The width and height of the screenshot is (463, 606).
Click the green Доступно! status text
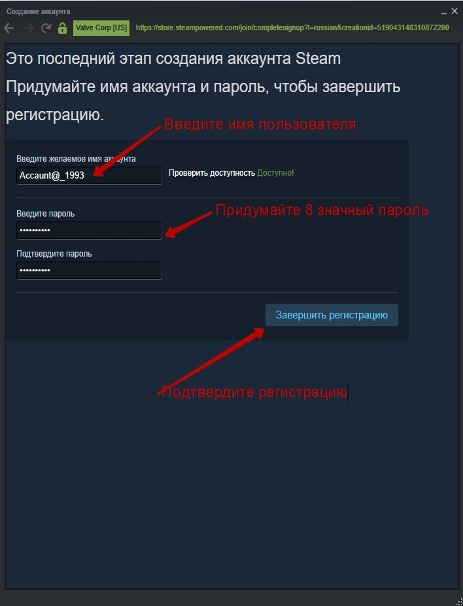coord(276,173)
